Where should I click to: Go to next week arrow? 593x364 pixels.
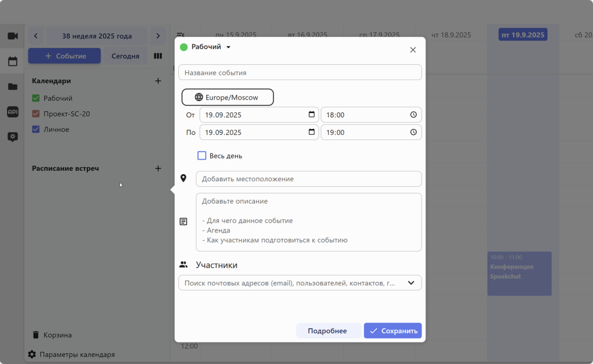pos(158,36)
